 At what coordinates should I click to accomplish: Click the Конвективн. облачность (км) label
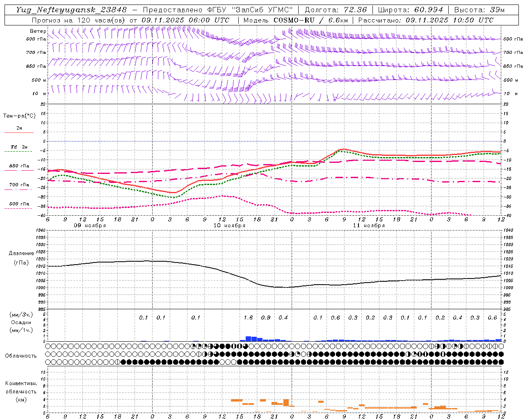(21, 391)
